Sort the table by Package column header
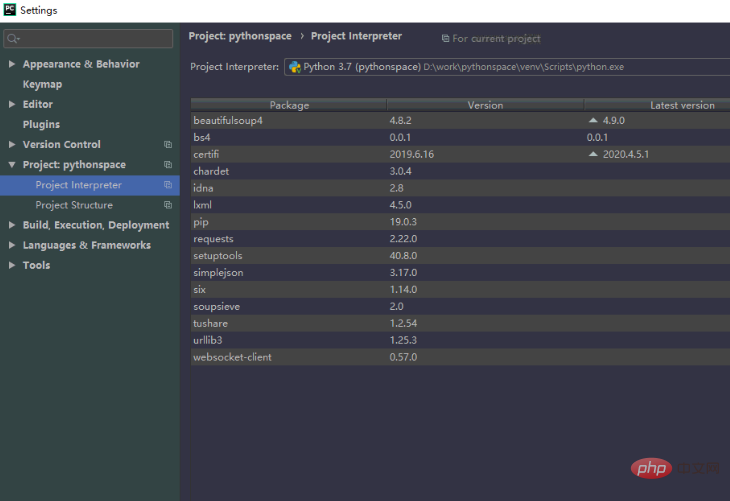730x501 pixels. [289, 105]
